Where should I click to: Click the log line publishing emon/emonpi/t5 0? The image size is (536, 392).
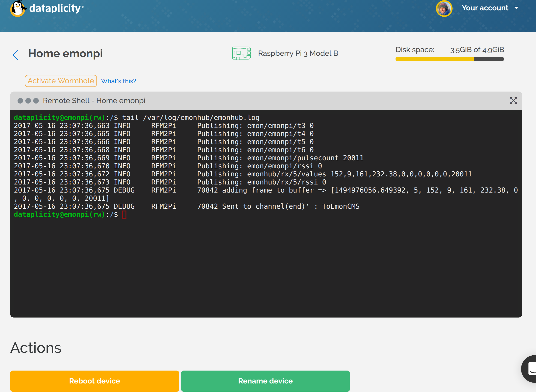[x=164, y=142]
